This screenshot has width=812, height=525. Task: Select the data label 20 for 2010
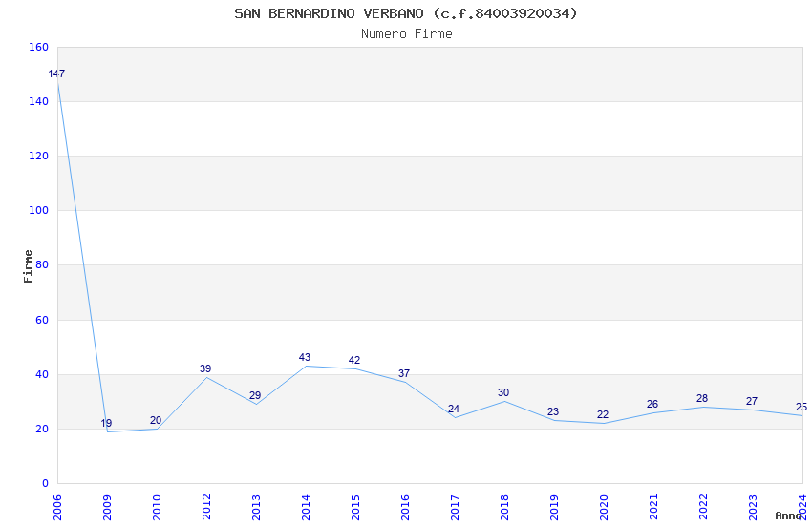click(x=156, y=421)
